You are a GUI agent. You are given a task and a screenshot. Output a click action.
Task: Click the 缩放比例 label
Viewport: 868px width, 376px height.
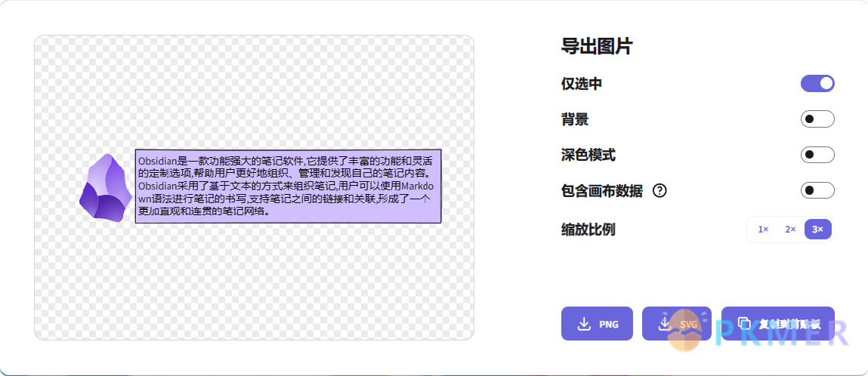(x=588, y=229)
